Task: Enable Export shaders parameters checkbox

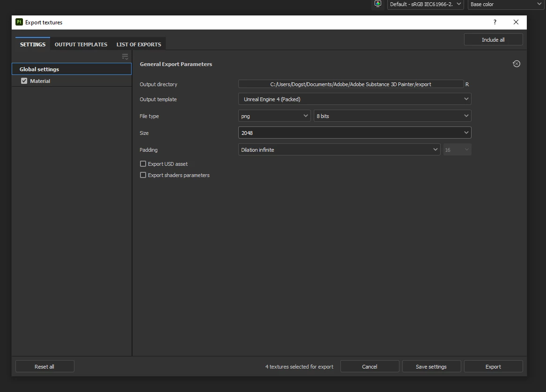Action: tap(143, 175)
